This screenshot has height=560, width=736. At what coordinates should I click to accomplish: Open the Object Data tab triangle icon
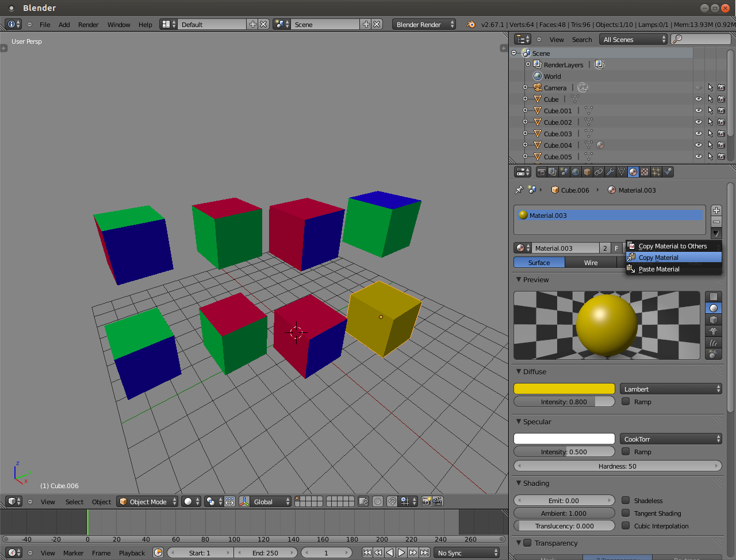(x=622, y=172)
